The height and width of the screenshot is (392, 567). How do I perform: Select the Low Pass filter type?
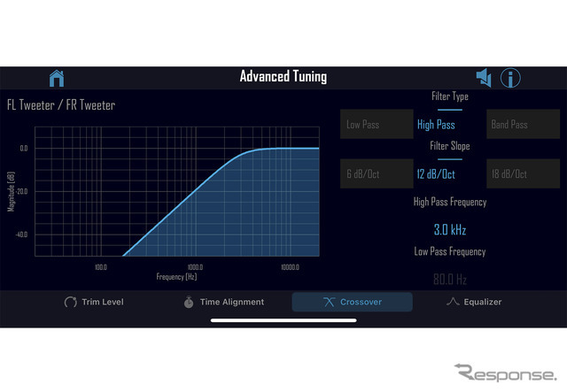coord(377,124)
